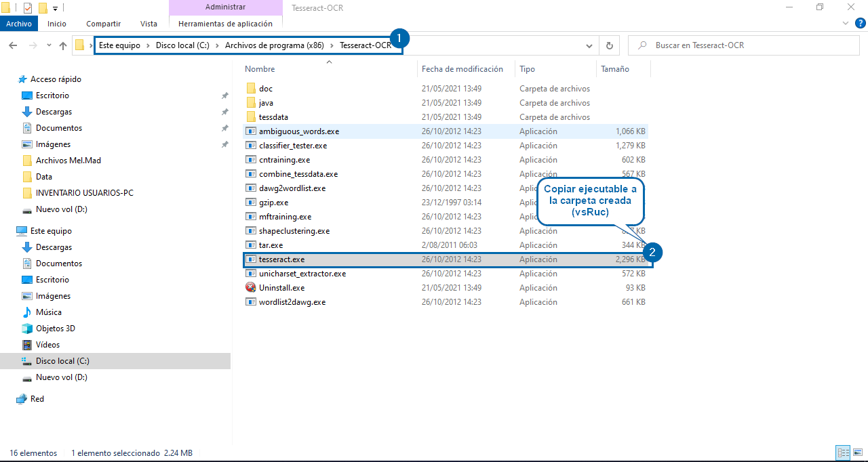Click the gzip.exe application icon
The height and width of the screenshot is (462, 868).
pos(251,203)
